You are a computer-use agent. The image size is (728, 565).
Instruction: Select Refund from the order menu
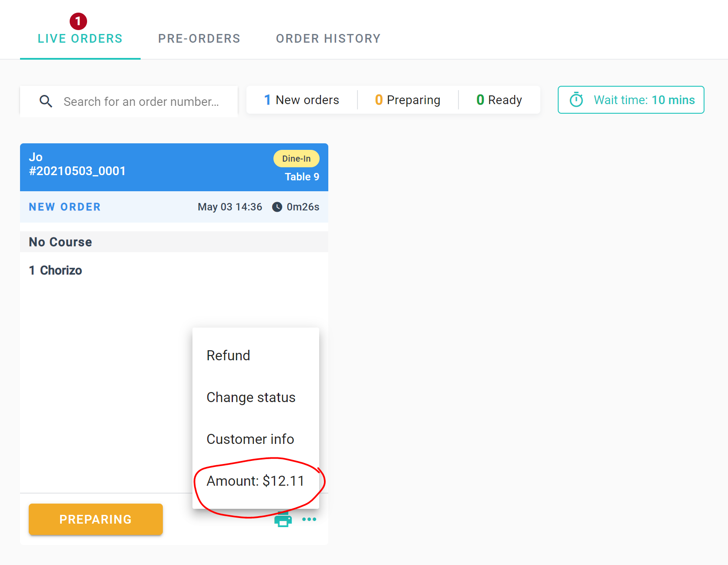(x=229, y=355)
